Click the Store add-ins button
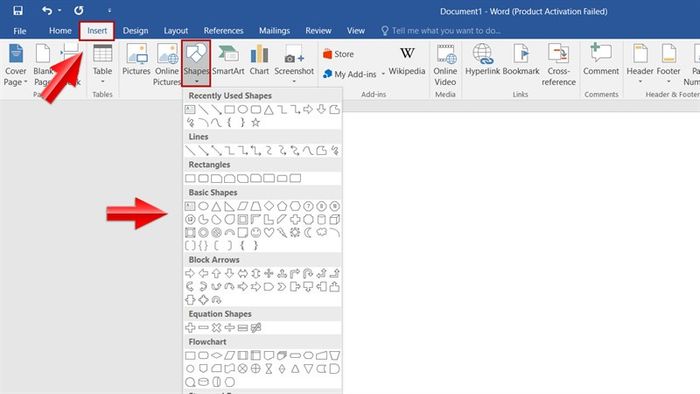The image size is (700, 394). (338, 54)
